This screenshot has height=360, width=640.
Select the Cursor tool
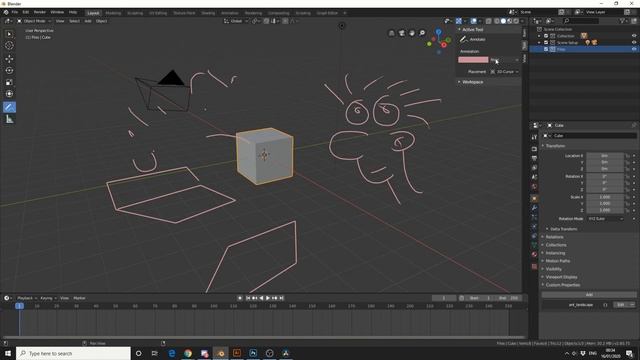[x=9, y=46]
